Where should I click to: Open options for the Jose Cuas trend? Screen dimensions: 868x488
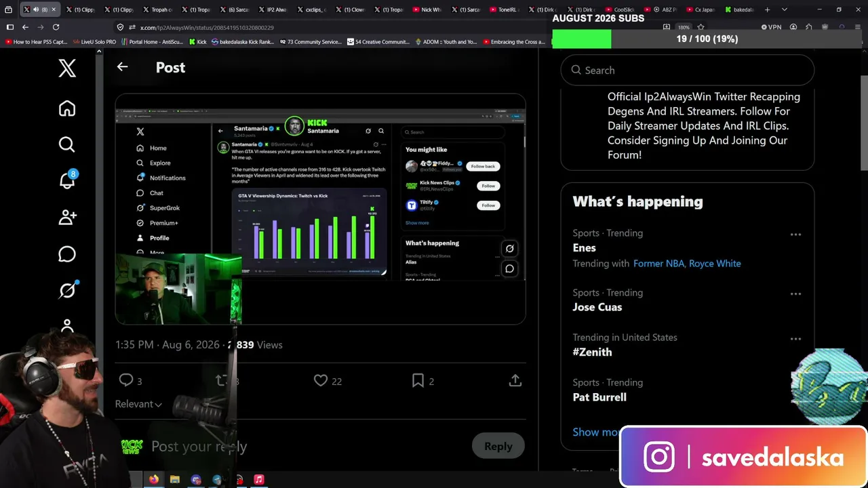795,294
